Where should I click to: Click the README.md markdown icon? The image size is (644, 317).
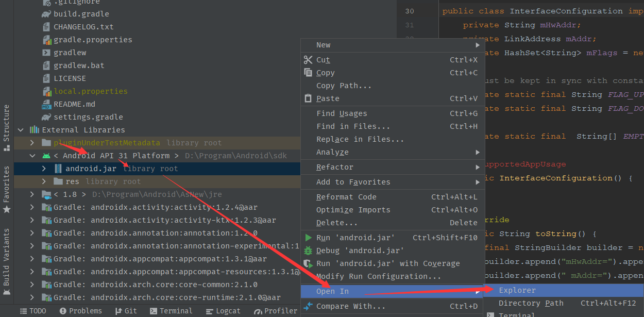point(46,104)
